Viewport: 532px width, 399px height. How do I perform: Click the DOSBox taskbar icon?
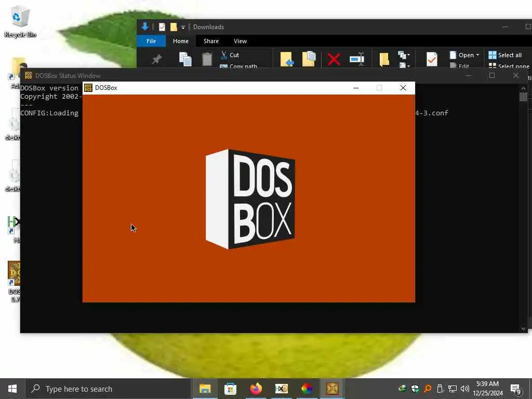click(x=332, y=389)
